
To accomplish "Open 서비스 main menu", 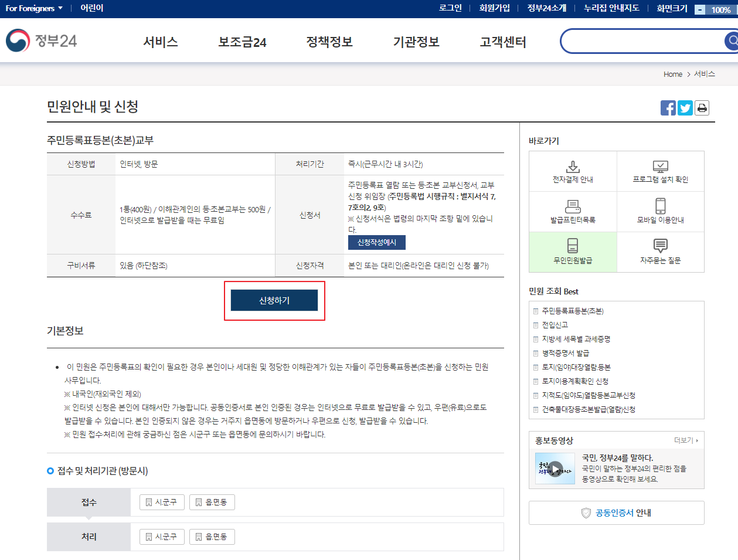I will pos(161,42).
